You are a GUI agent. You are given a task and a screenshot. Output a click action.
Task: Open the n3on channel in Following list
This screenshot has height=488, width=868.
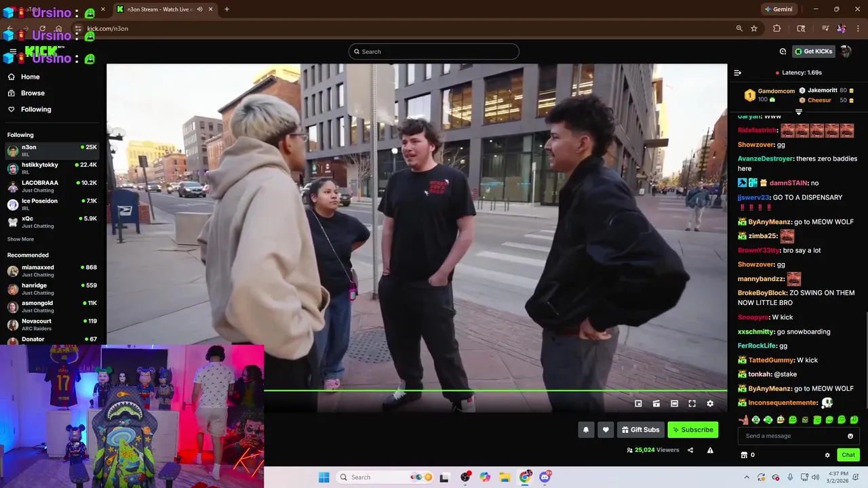click(x=52, y=150)
